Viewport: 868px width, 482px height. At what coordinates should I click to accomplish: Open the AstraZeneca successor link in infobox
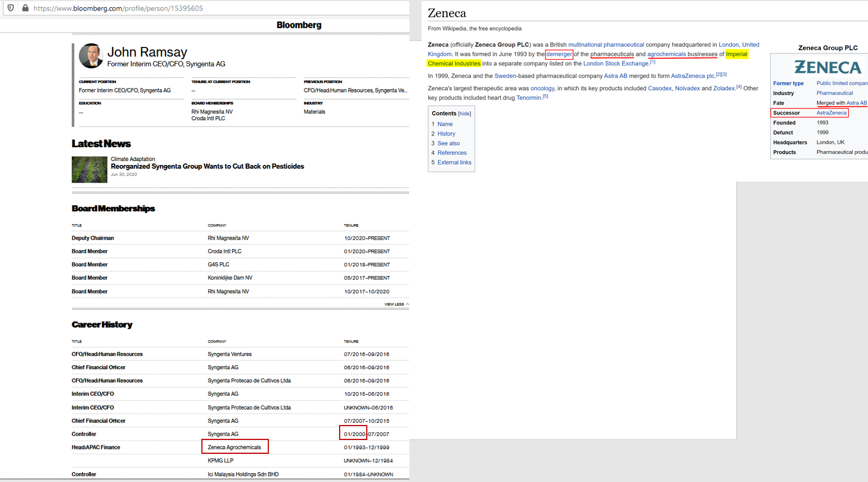click(831, 113)
